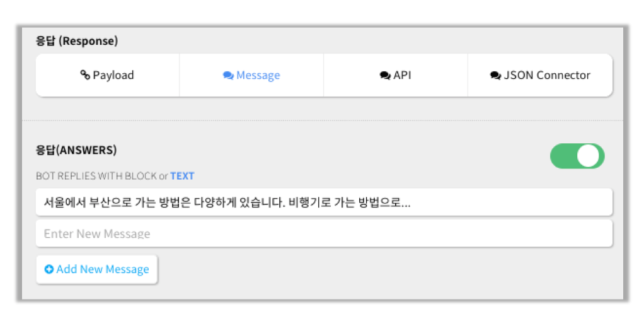This screenshot has width=644, height=323.
Task: Switch to the JSON Connector tab
Action: pyautogui.click(x=540, y=75)
